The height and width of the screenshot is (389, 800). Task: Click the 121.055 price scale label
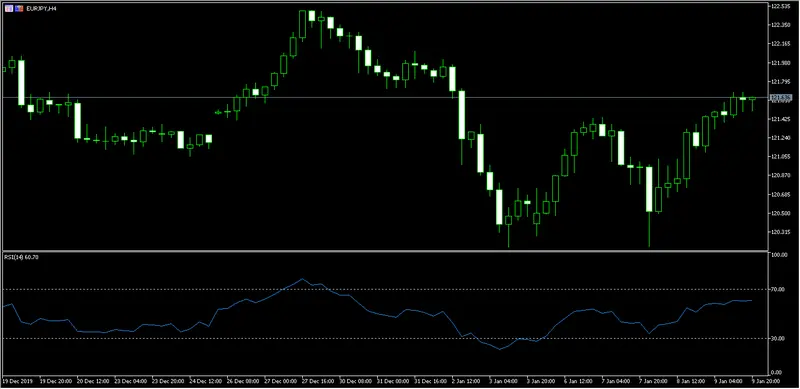pyautogui.click(x=782, y=157)
